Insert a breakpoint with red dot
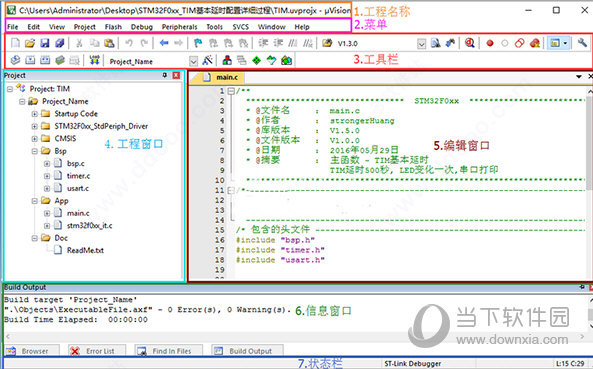The image size is (593, 369). (490, 43)
